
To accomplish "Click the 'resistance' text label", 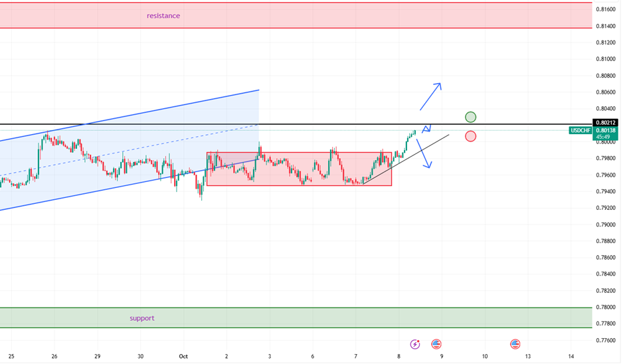I will click(163, 15).
